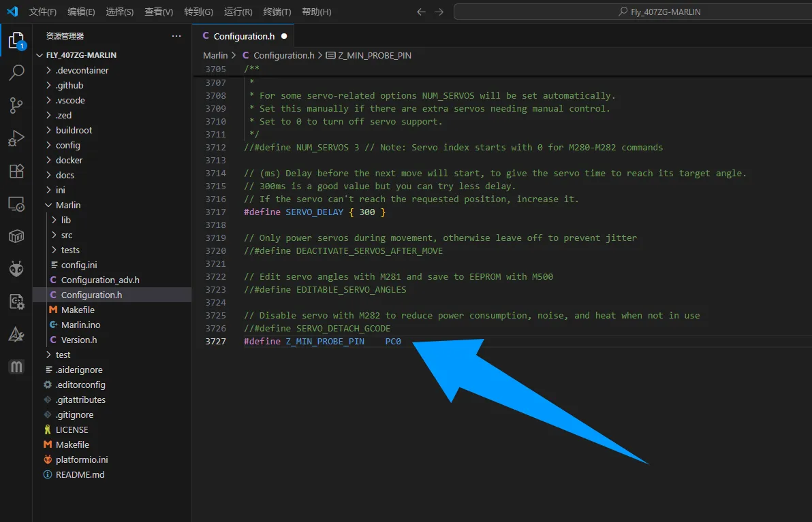812x522 pixels.
Task: Click the Fly_407ZG-MARLIN command center search box
Action: click(631, 12)
